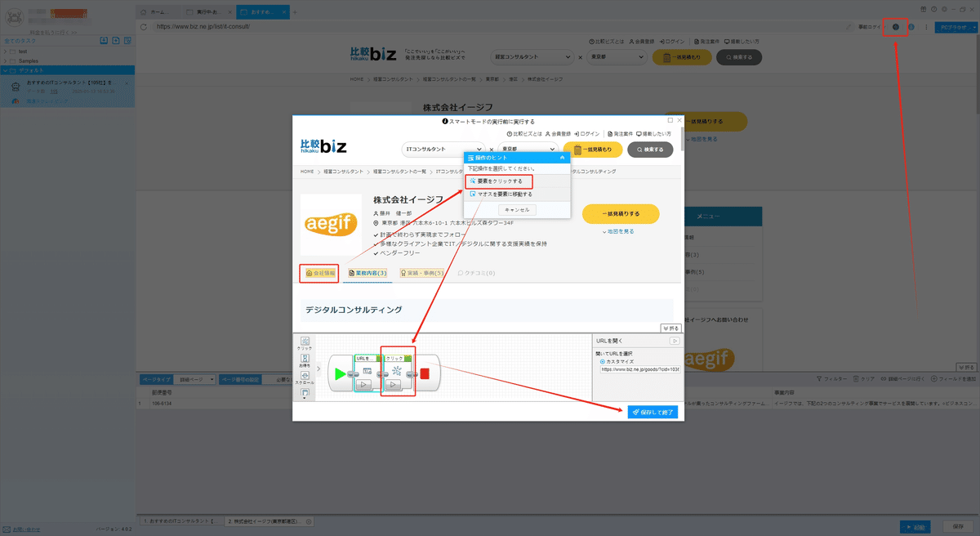Screen dimensions: 980x536
Task: Click the 会員登録 link in dialog page header
Action: (x=558, y=133)
